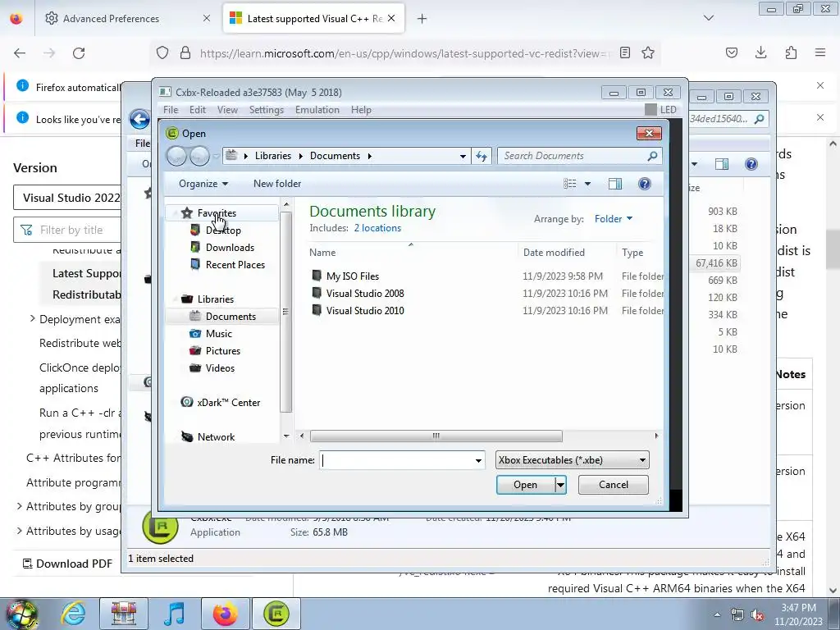Click the Explorer window help icon
Viewport: 840px width, 630px height.
point(751,164)
